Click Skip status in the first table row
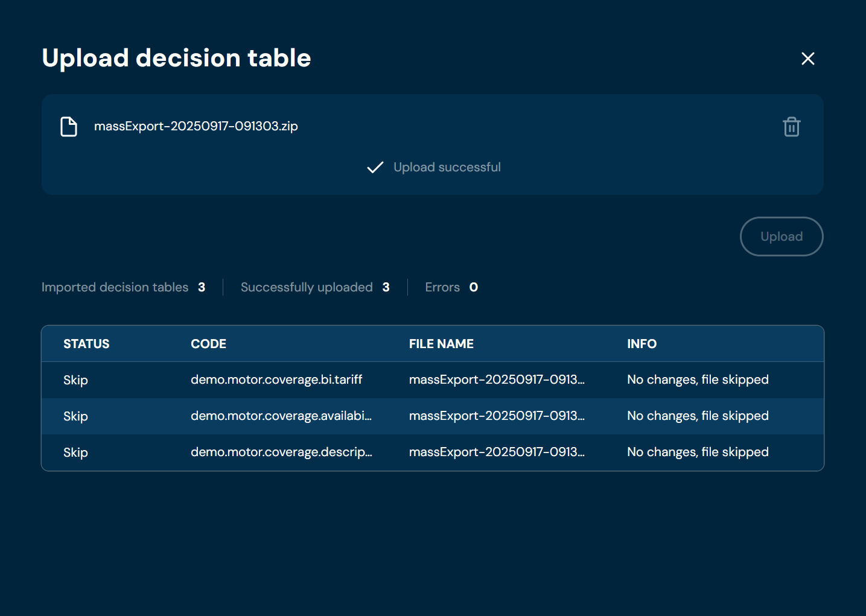The image size is (866, 616). tap(75, 380)
